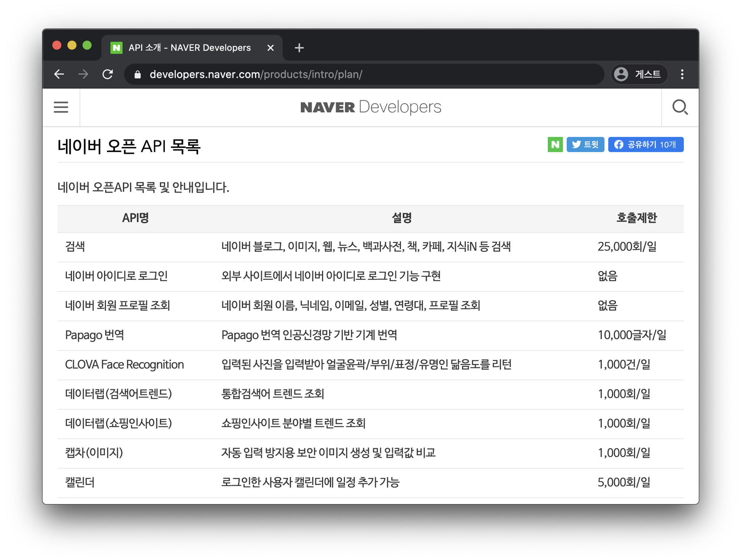Open a new tab with the plus button

tap(299, 47)
